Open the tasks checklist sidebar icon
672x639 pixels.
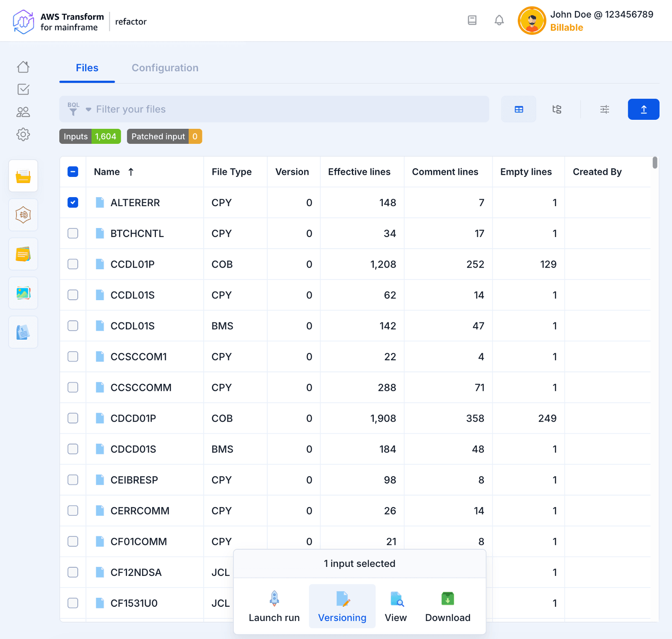click(23, 89)
